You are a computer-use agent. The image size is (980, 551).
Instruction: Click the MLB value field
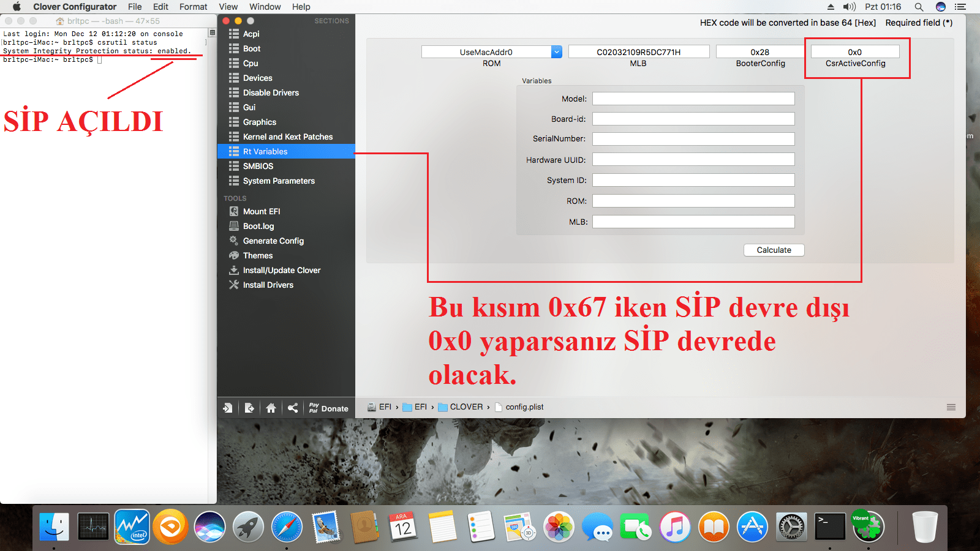(639, 52)
